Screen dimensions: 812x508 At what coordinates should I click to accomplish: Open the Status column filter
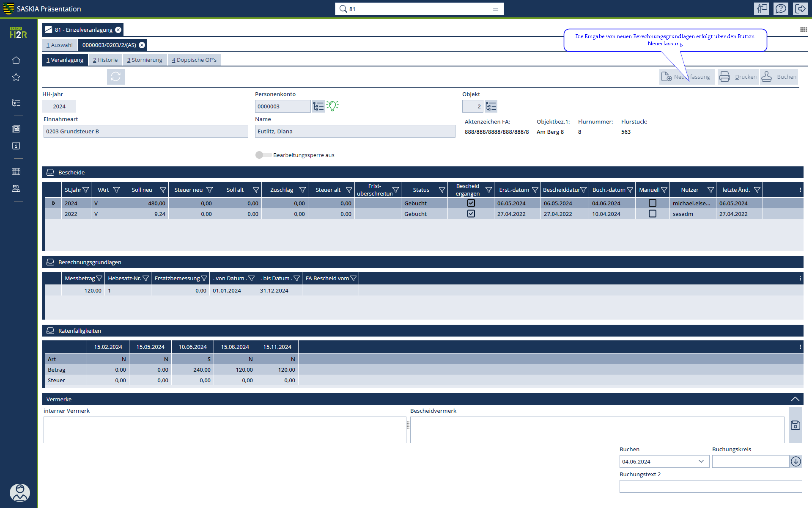442,190
